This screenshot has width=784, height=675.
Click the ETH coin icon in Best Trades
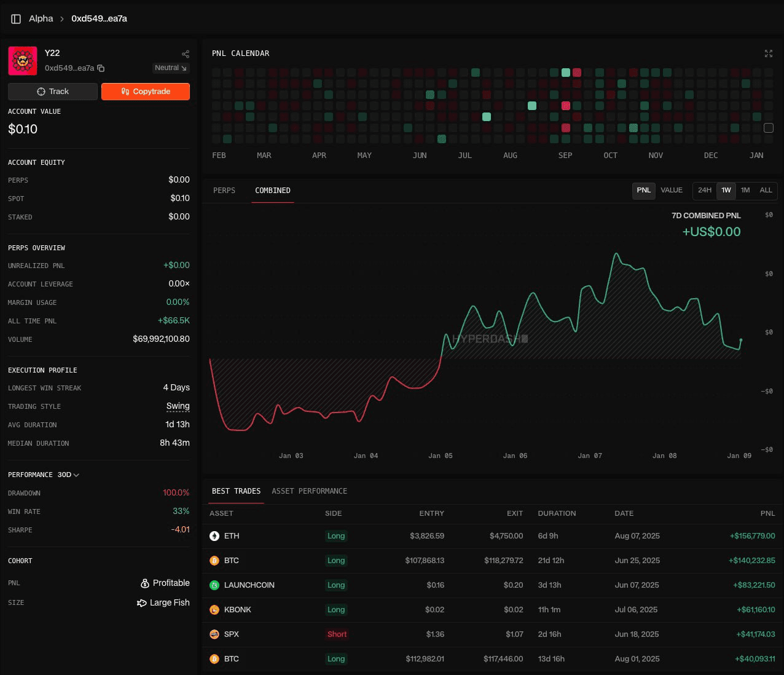point(214,535)
